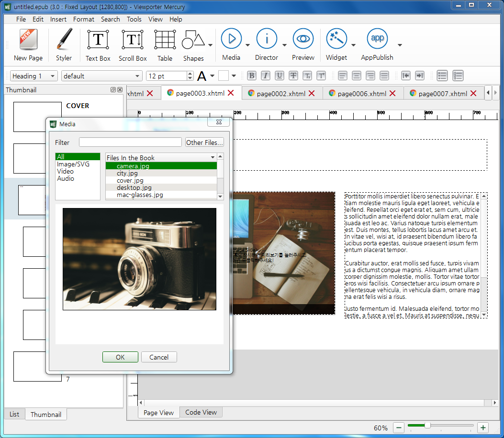504x438 pixels.
Task: Align text center
Action: (357, 76)
